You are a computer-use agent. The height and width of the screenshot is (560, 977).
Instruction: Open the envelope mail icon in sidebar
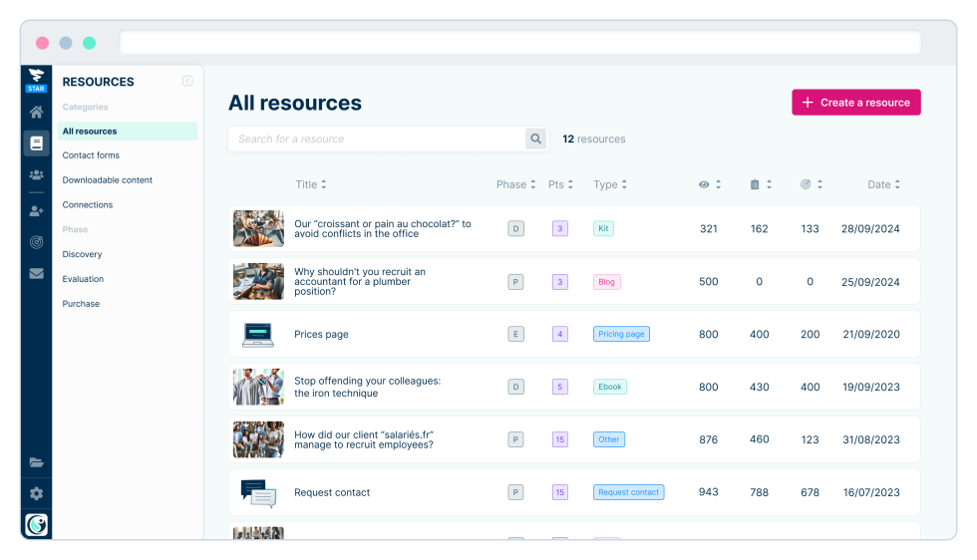pos(36,273)
